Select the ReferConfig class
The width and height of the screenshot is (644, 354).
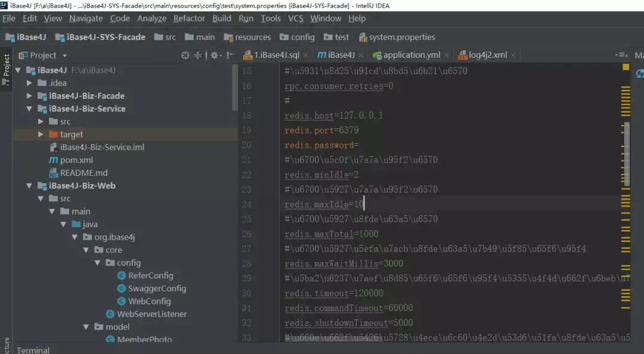click(145, 275)
